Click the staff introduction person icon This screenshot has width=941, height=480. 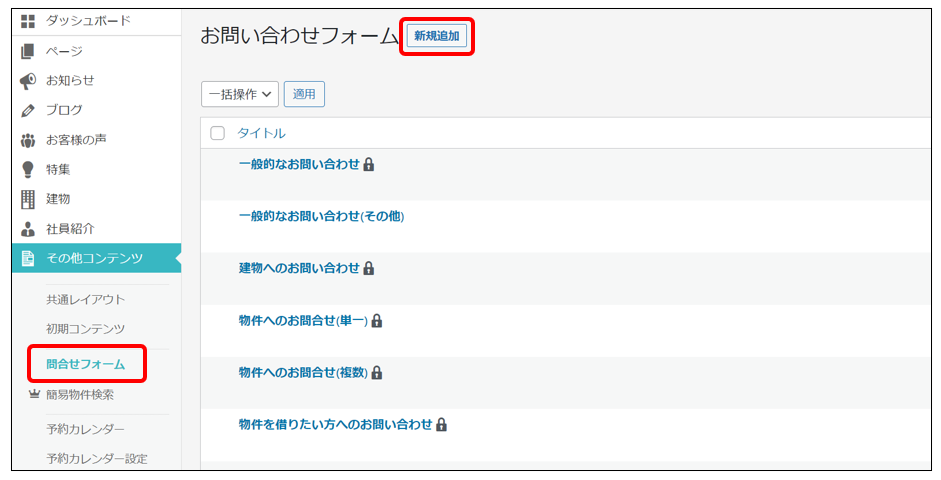tap(28, 229)
